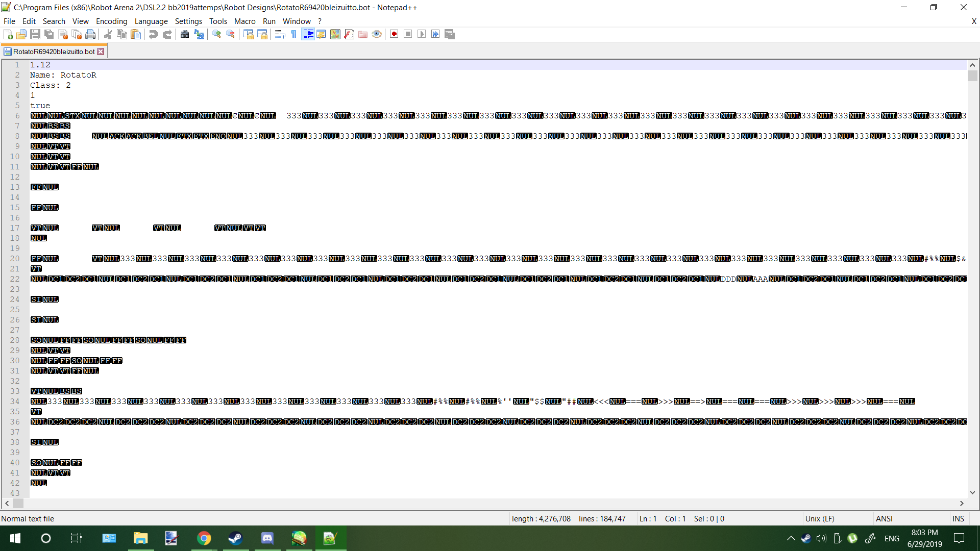Viewport: 980px width, 551px height.
Task: Open the Language menu
Action: tap(151, 21)
